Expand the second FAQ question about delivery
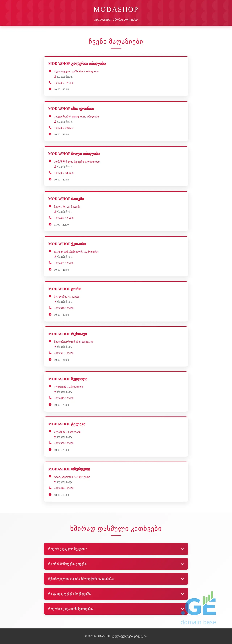The width and height of the screenshot is (232, 644). pyautogui.click(x=116, y=564)
